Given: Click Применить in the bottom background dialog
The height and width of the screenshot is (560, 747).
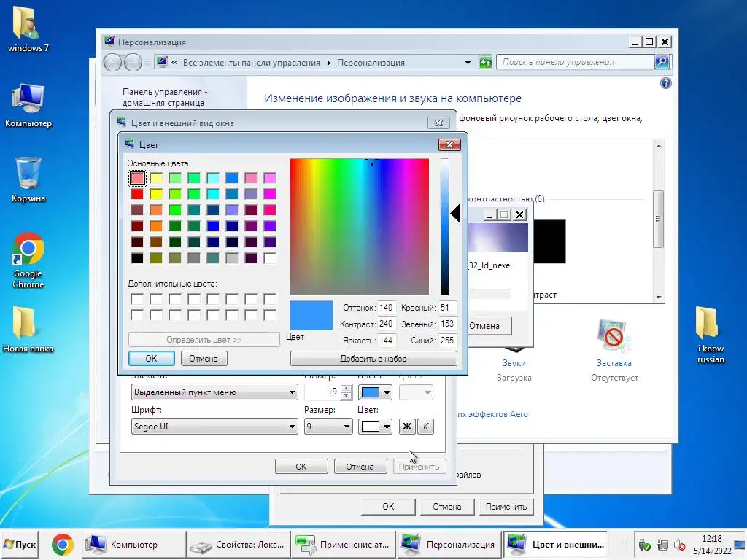Looking at the screenshot, I should 506,507.
